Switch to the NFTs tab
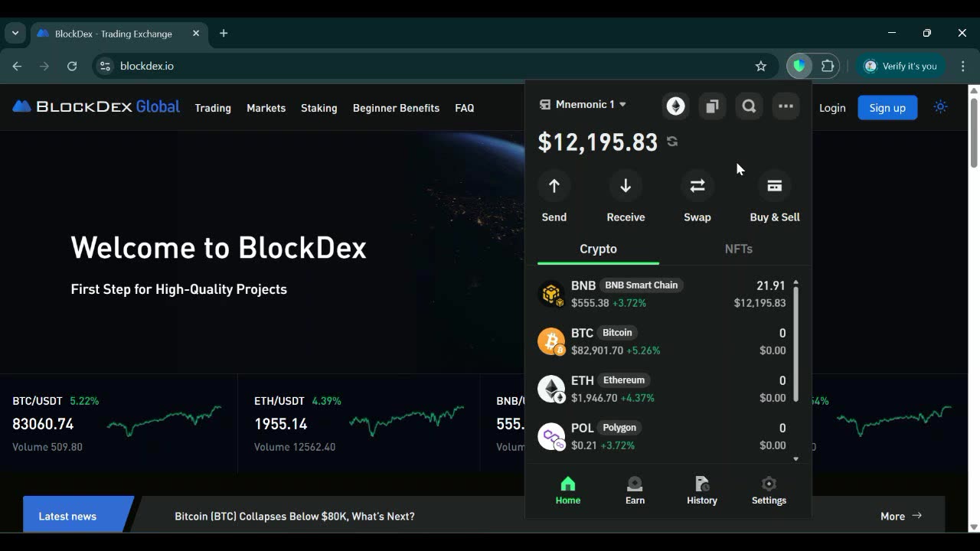 739,249
